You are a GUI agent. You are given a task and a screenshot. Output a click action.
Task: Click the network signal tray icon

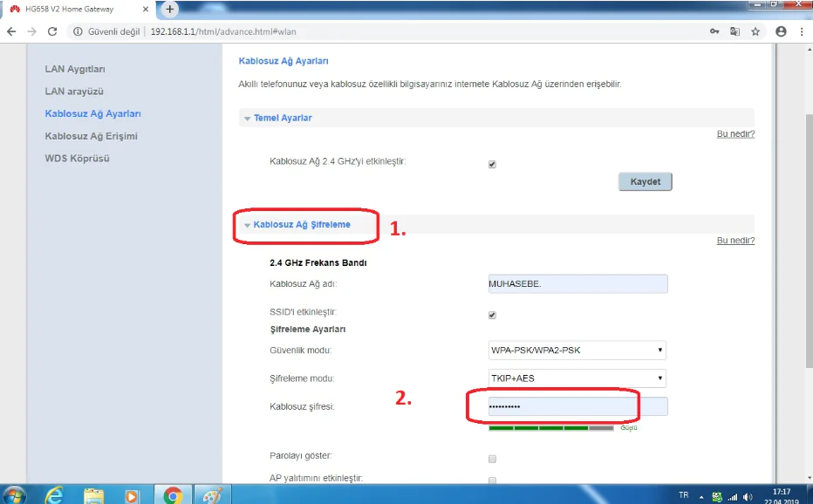click(x=733, y=497)
